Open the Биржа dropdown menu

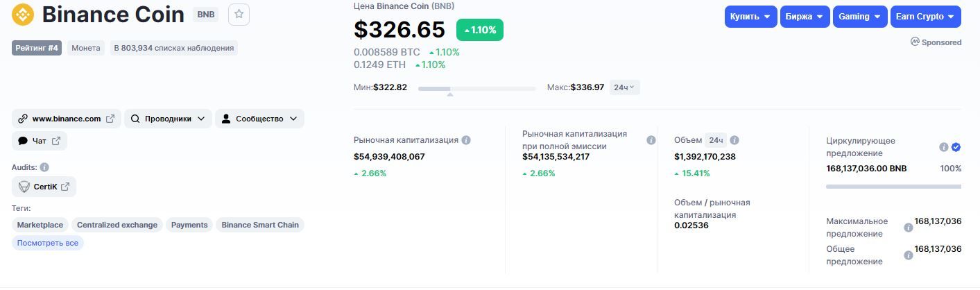pyautogui.click(x=805, y=17)
